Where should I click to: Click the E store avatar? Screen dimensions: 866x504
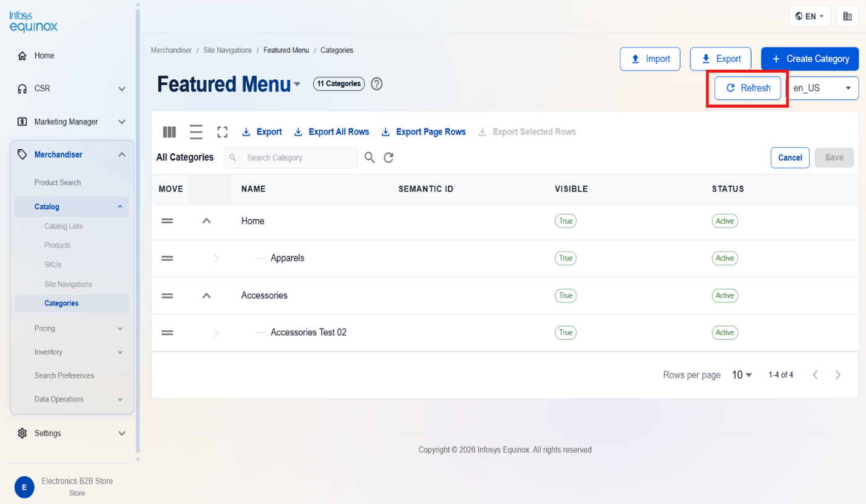[24, 487]
